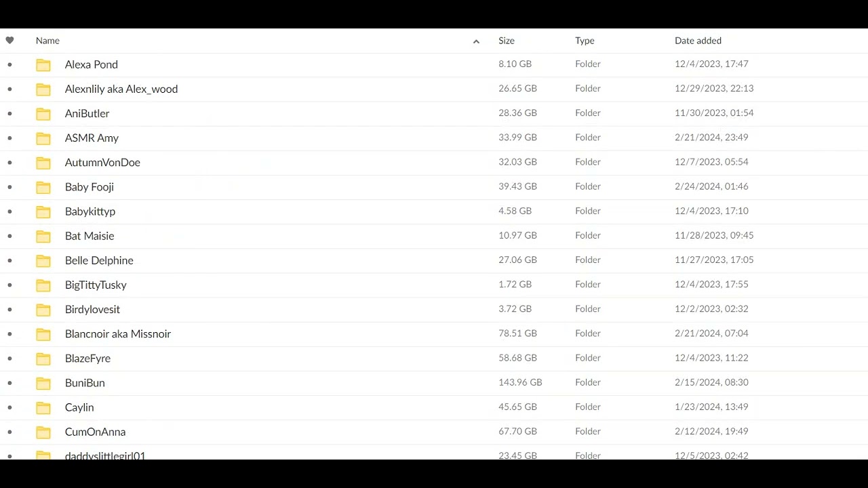Open the AutumnVonDoe folder name
This screenshot has height=488, width=868.
click(x=102, y=163)
